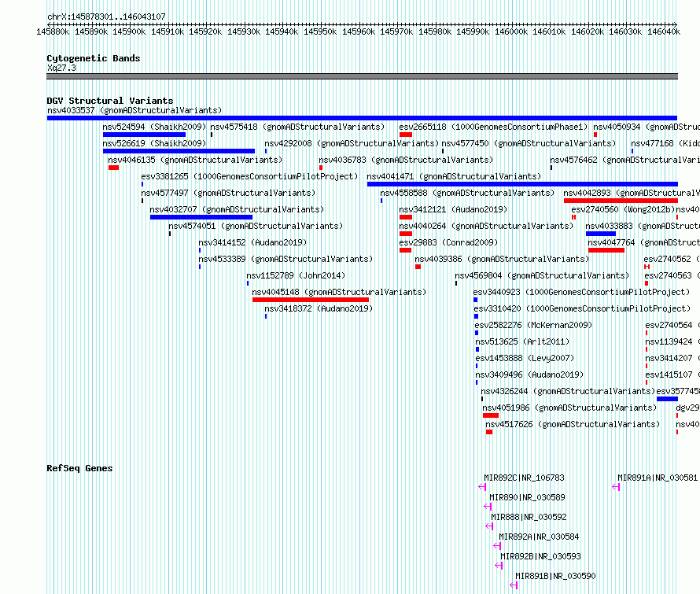
Task: Open the nsv524594 (Shaikh2009) label
Action: point(154,127)
